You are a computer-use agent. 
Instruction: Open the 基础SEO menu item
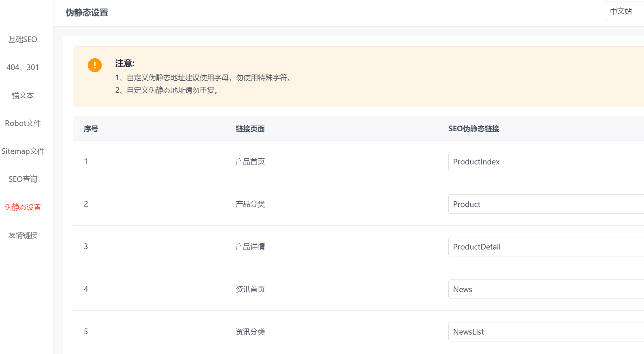tap(23, 39)
